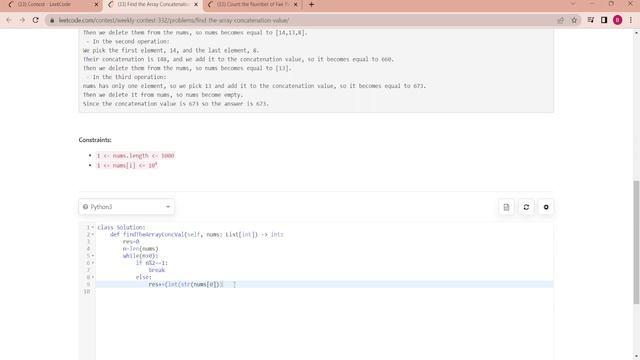Open the Chrome profile avatar
The image size is (640, 360).
click(x=618, y=20)
